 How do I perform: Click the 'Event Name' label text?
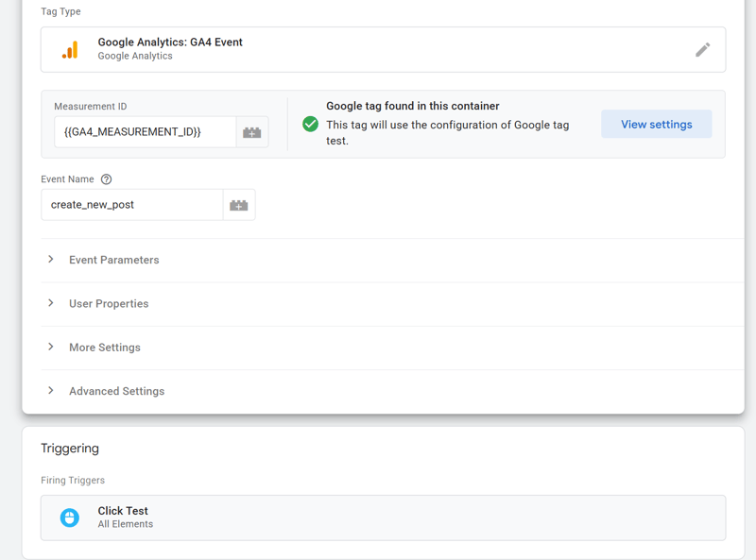coord(67,179)
